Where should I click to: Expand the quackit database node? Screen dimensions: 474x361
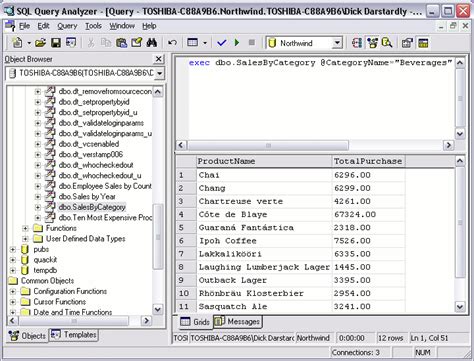(x=13, y=260)
